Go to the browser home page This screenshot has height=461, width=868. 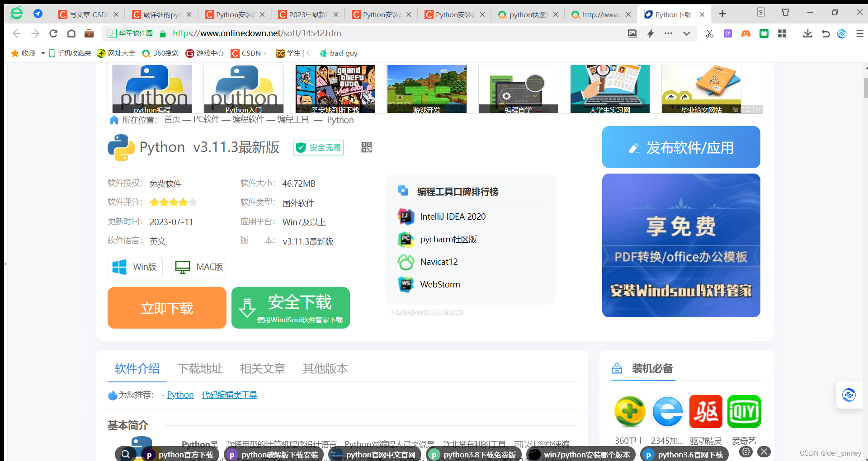point(71,33)
